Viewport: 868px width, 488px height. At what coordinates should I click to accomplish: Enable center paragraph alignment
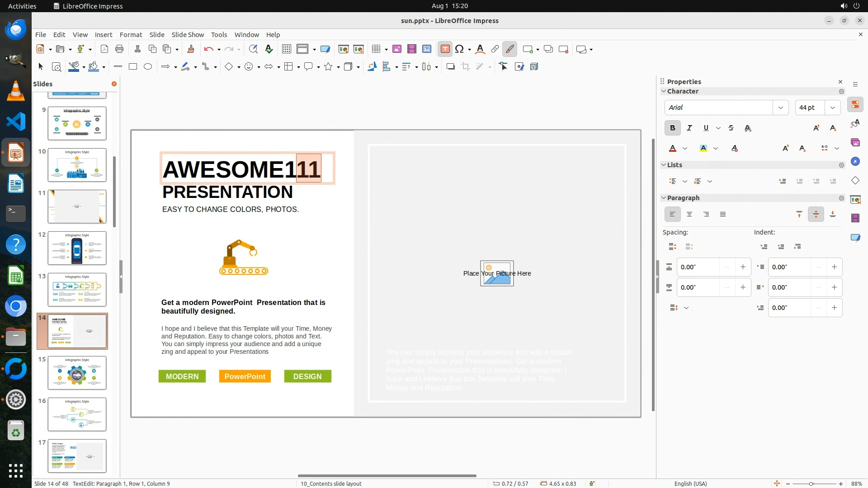coord(689,215)
